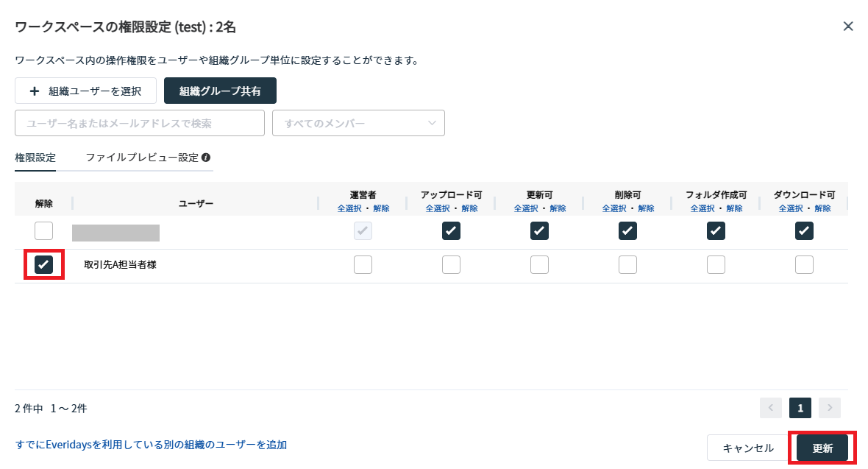The height and width of the screenshot is (469, 868).
Task: Uncheck アップロード可 for the first user
Action: (451, 230)
